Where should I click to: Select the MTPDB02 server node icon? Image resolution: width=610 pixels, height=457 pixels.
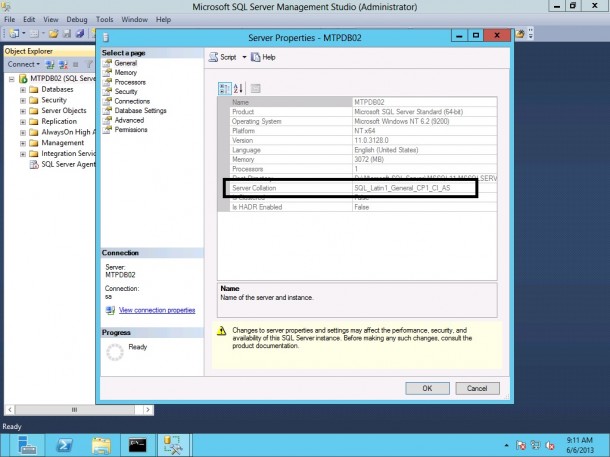[23, 79]
